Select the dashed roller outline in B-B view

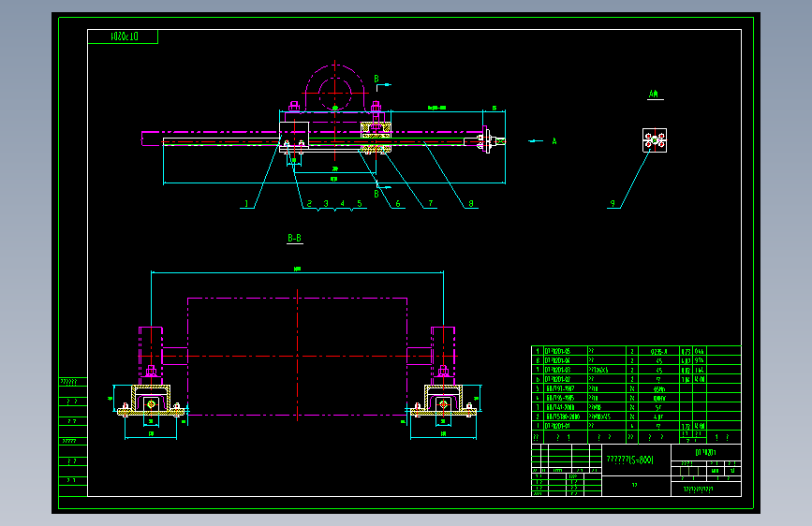297,357
